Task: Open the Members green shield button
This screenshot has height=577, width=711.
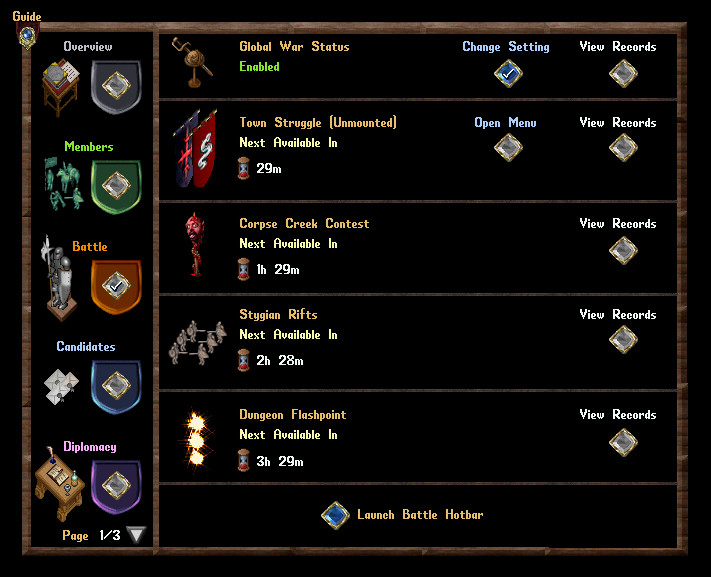Action: tap(116, 186)
